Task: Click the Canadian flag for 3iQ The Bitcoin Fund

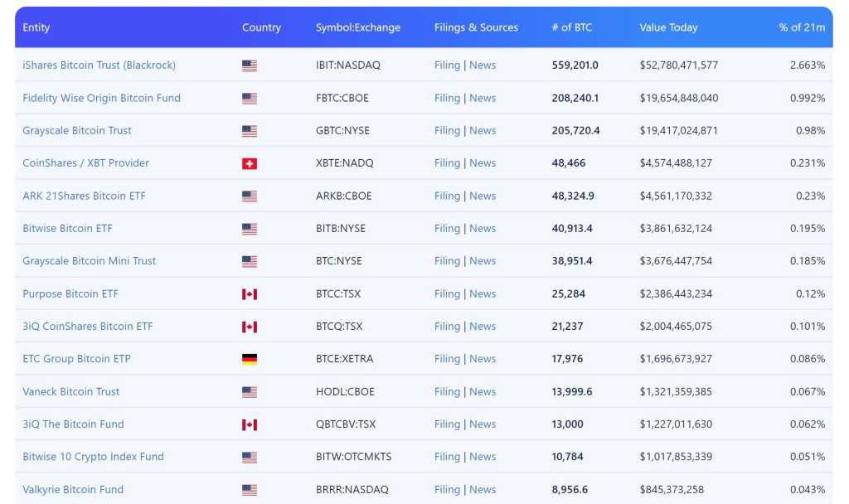Action: pos(249,424)
